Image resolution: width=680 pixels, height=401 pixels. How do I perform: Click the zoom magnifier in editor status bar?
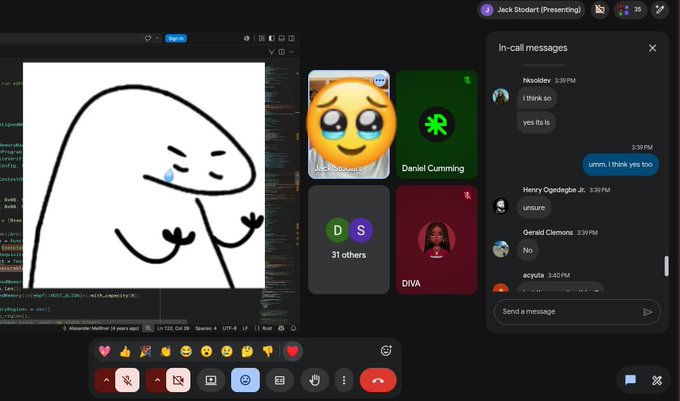point(148,328)
